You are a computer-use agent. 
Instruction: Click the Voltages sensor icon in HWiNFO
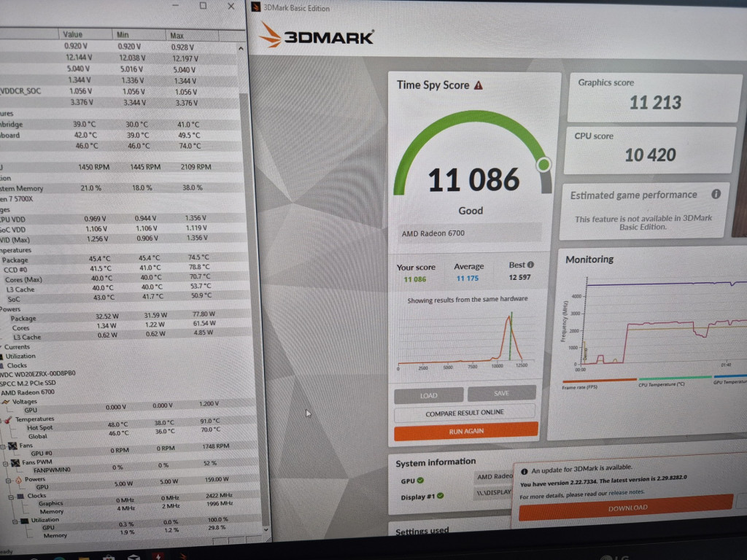(x=6, y=402)
